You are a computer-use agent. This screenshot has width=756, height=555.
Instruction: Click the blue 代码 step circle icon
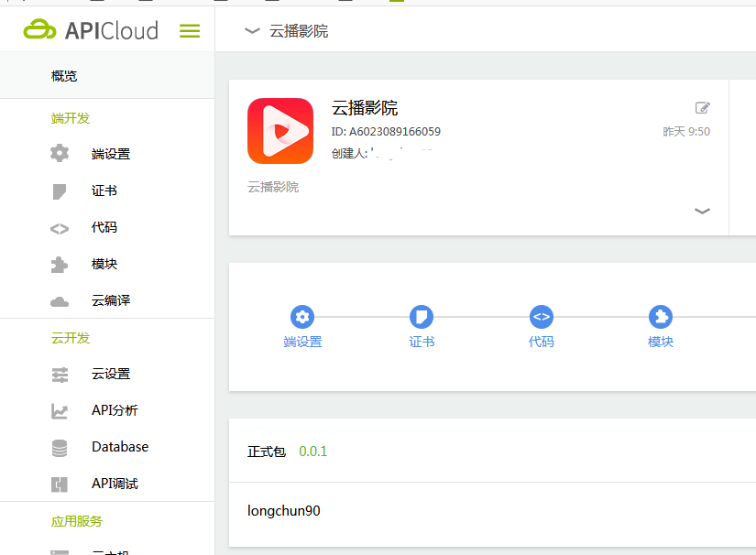point(541,317)
